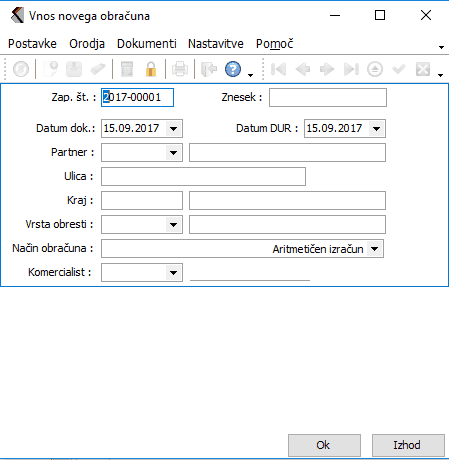Open the Nastavitve menu
The height and width of the screenshot is (460, 449).
216,44
